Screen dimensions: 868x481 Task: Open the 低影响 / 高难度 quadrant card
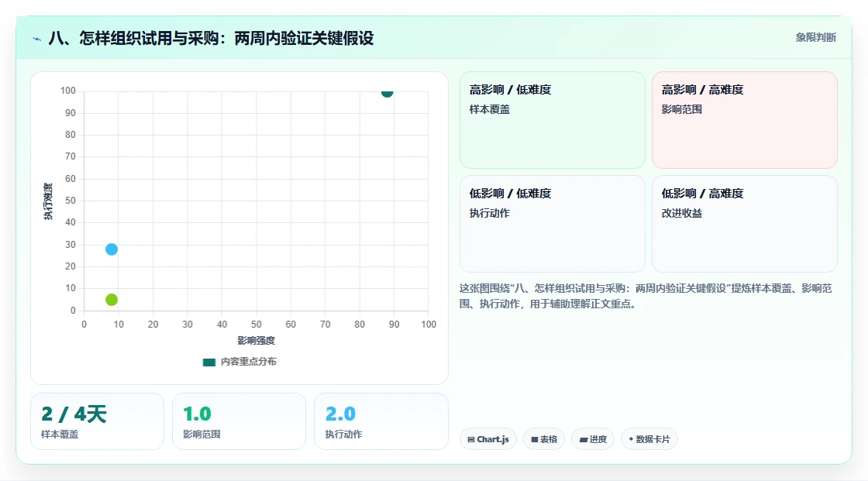tap(745, 224)
